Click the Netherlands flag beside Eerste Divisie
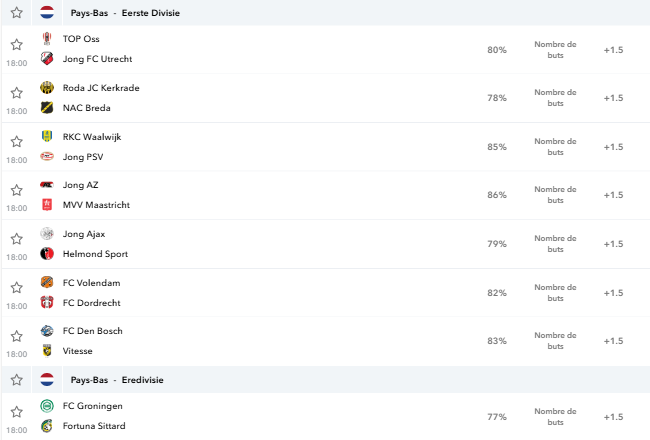 click(47, 12)
